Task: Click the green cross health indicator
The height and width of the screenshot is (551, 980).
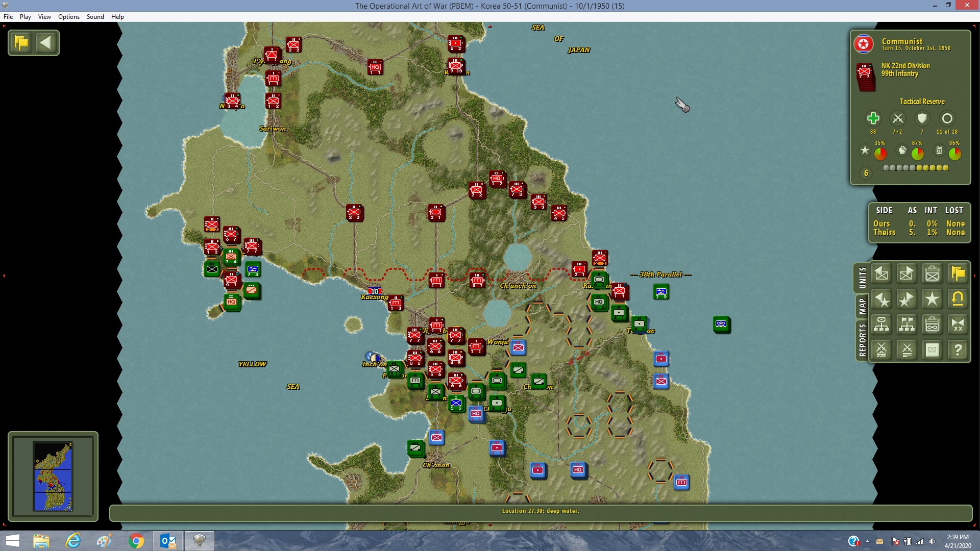Action: pos(873,118)
